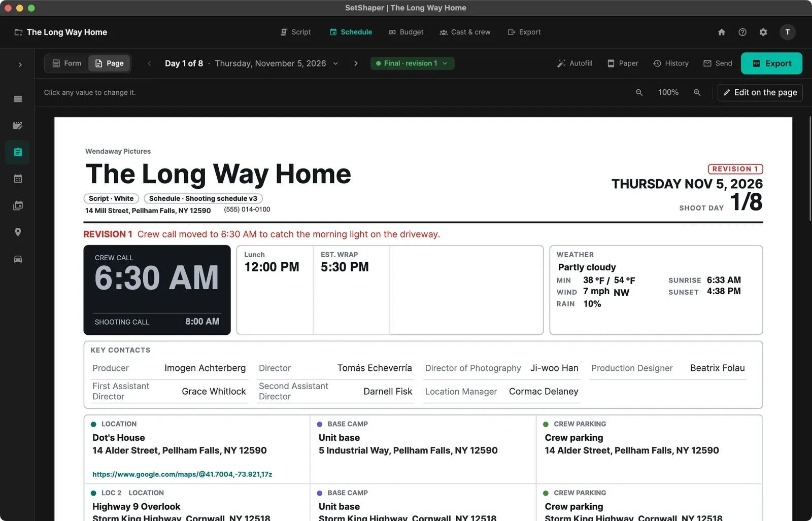Click the Send button
812x521 pixels.
(718, 63)
